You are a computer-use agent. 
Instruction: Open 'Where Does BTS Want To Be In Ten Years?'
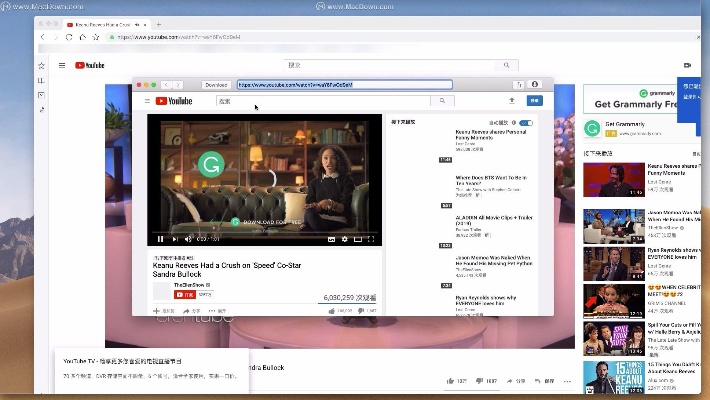tap(491, 180)
